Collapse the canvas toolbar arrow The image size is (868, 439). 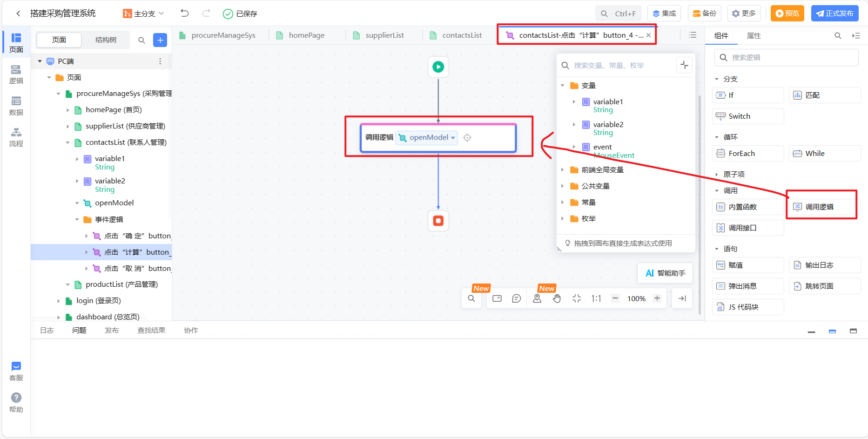[682, 299]
